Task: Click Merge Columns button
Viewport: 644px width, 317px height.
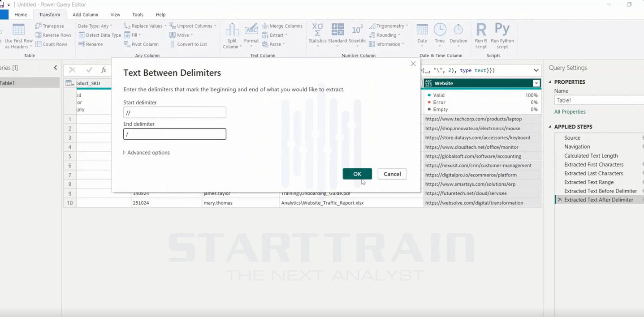Action: tap(282, 26)
